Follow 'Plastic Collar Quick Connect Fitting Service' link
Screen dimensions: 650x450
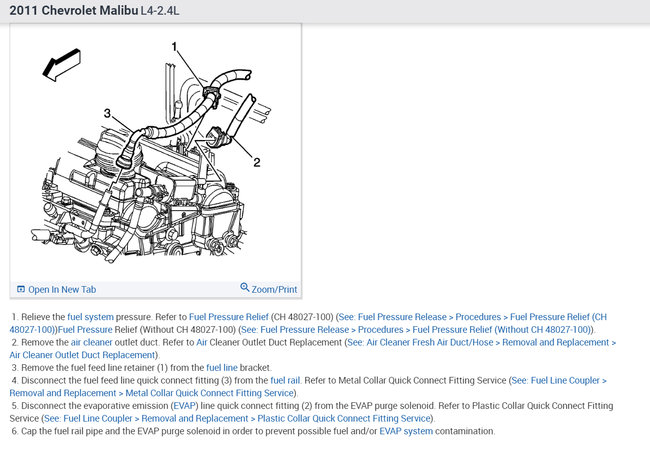[238, 419]
